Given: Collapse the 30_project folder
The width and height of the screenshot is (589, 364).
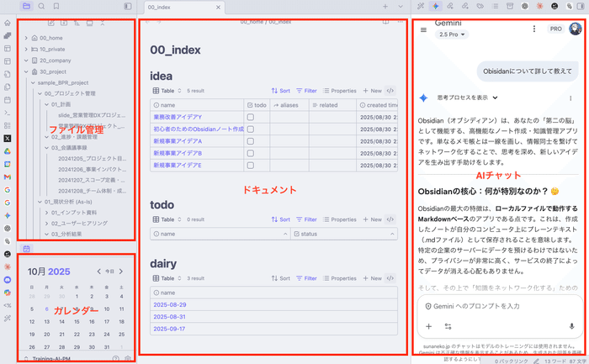Looking at the screenshot, I should point(26,71).
